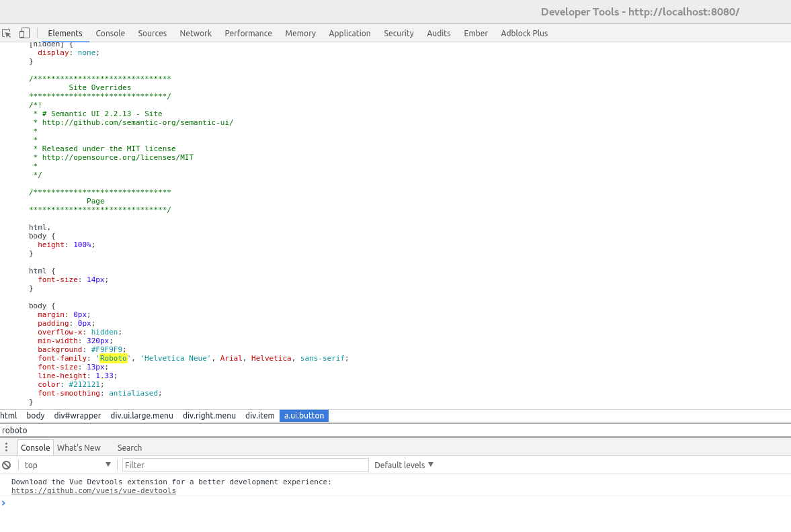Click the highlighted Roboto text
791x532 pixels.
[113, 358]
